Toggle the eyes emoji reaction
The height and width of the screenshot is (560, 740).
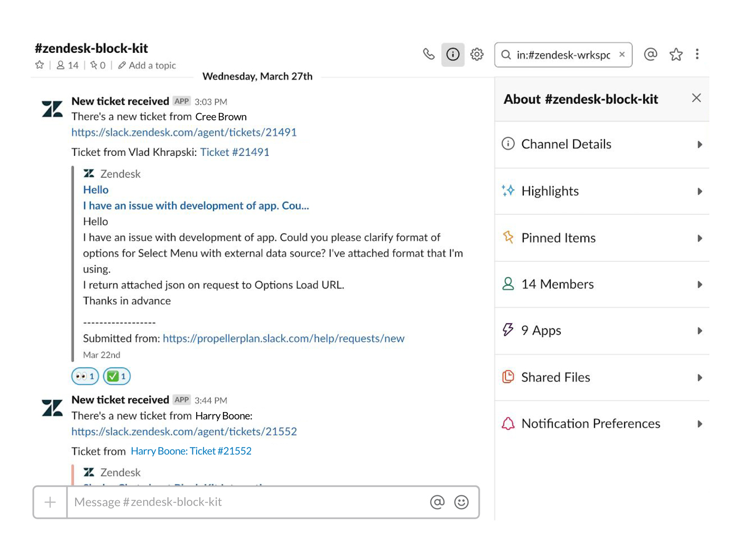pyautogui.click(x=85, y=376)
